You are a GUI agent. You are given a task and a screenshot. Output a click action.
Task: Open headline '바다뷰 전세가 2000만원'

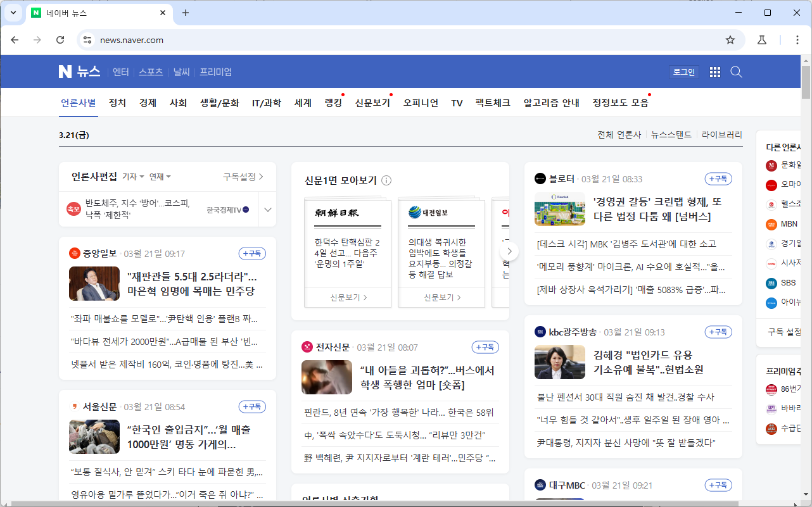point(165,342)
